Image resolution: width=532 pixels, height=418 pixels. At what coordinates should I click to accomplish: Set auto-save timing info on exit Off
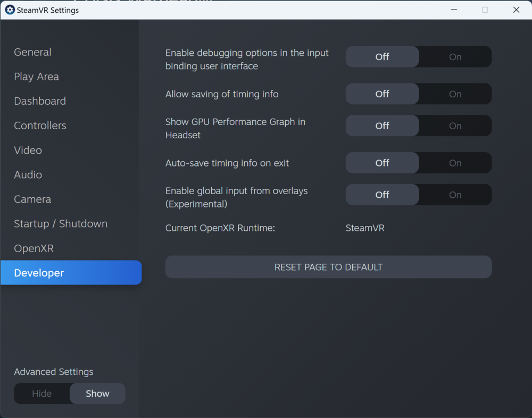pyautogui.click(x=382, y=163)
